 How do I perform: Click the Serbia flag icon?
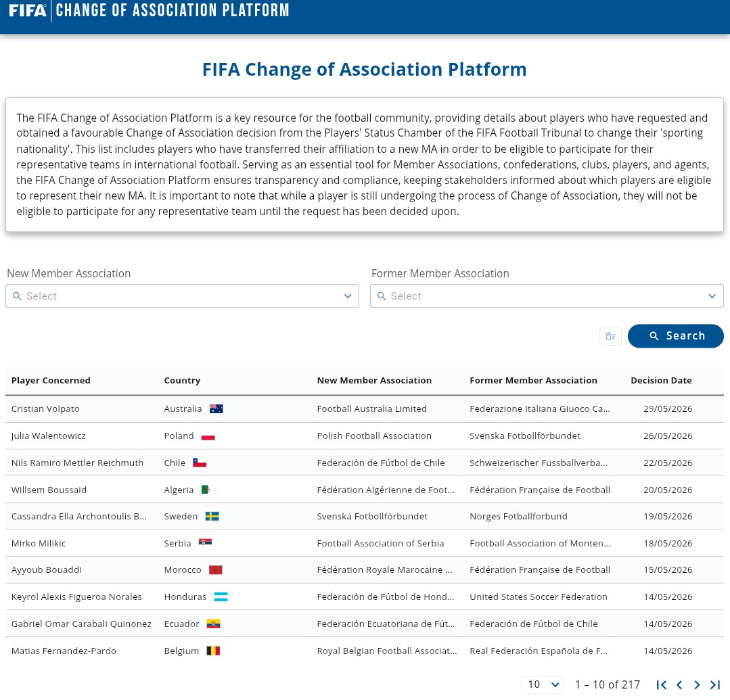pyautogui.click(x=205, y=542)
